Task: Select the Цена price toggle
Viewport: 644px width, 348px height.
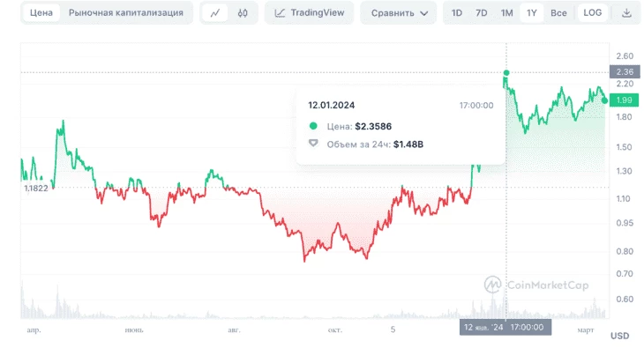Action: pyautogui.click(x=41, y=12)
